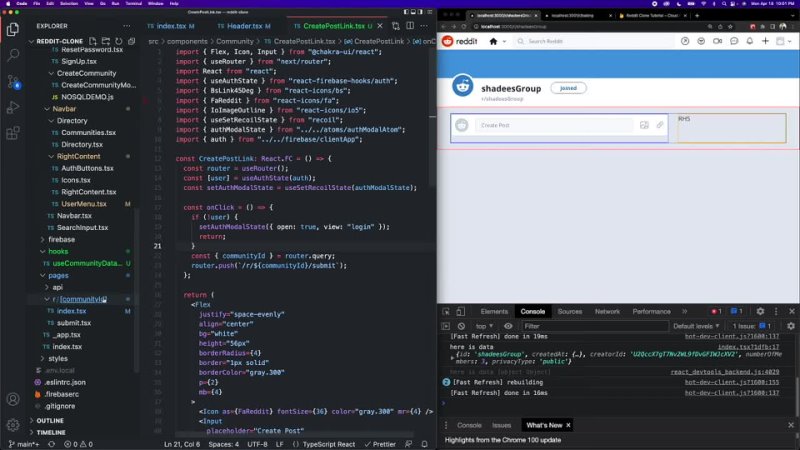Expand the firebase folder
Viewport: 800px width, 450px height.
point(61,240)
